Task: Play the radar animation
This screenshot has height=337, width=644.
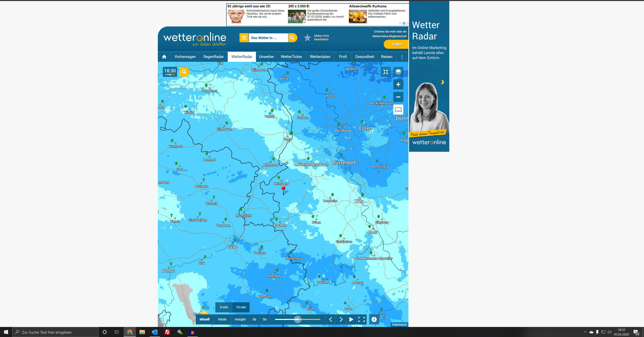Action: click(351, 319)
